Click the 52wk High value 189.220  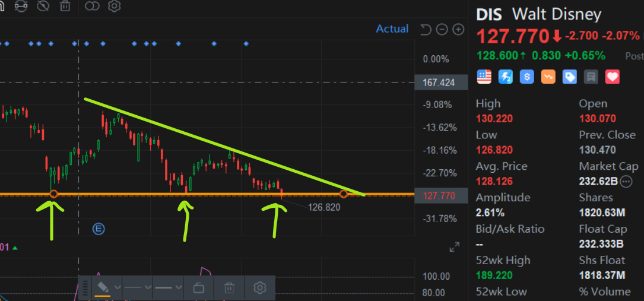[x=494, y=275]
